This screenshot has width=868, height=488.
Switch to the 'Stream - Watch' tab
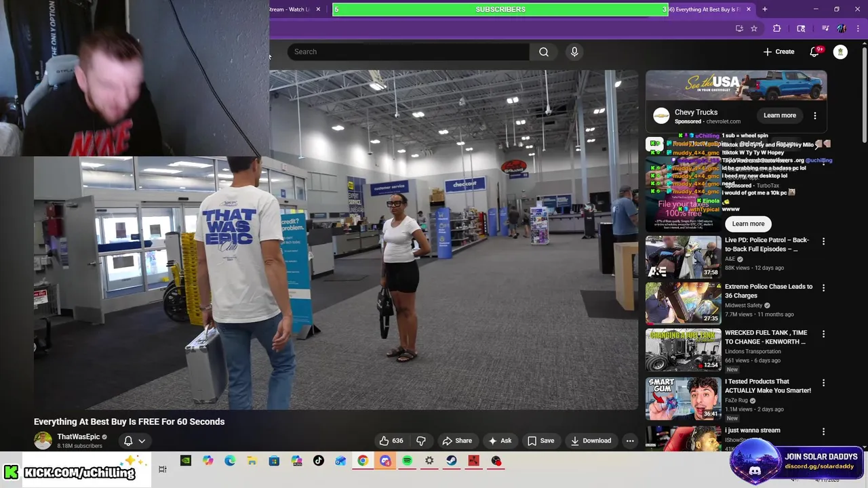pyautogui.click(x=290, y=9)
